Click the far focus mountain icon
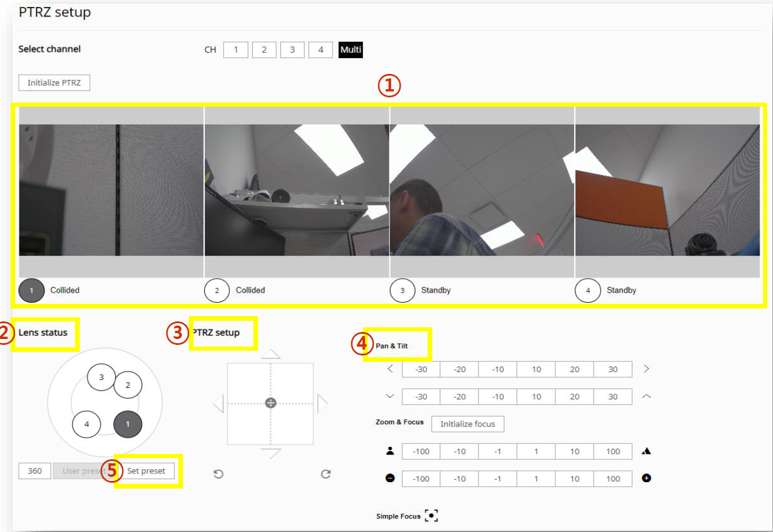 click(x=646, y=451)
